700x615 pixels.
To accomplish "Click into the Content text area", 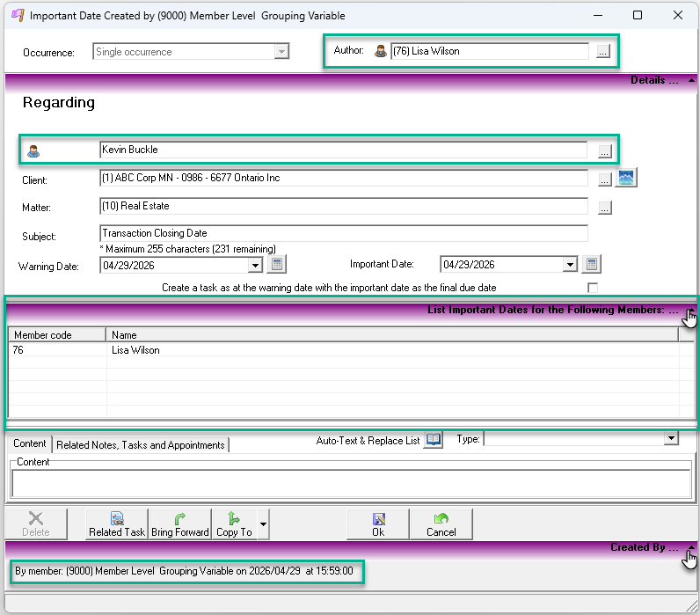I will click(x=352, y=484).
